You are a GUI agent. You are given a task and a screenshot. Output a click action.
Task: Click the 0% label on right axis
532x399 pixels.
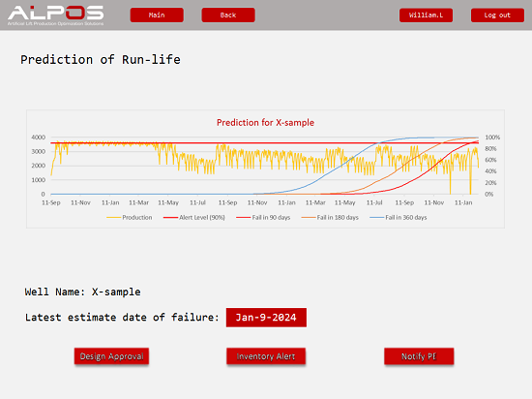[488, 195]
